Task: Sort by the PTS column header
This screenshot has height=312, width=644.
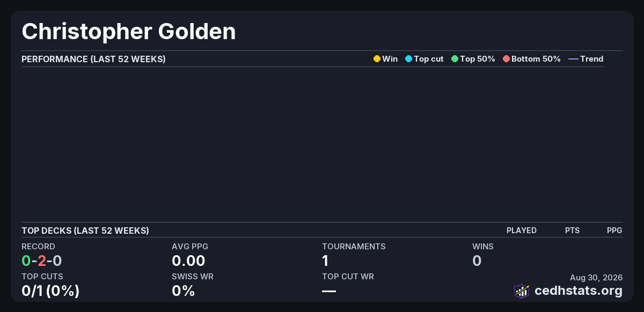Action: coord(572,231)
